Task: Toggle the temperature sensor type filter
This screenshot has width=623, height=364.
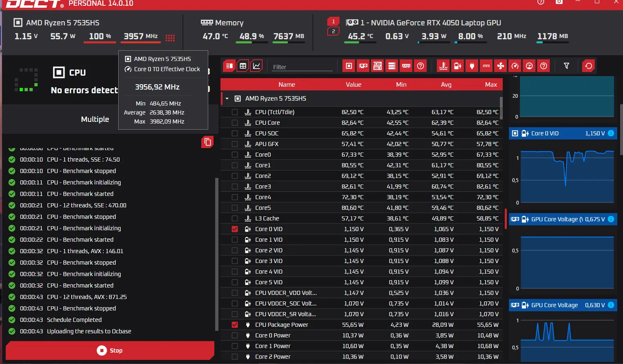Action: click(x=443, y=66)
